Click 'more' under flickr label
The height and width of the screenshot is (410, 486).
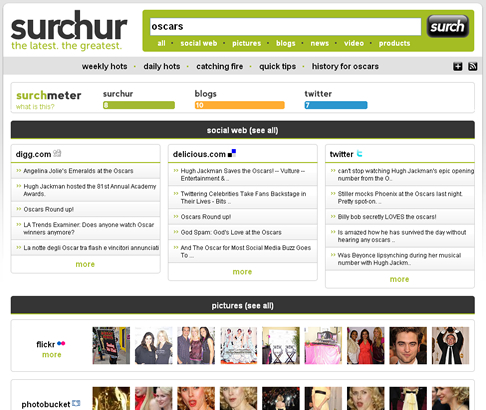[x=52, y=355]
